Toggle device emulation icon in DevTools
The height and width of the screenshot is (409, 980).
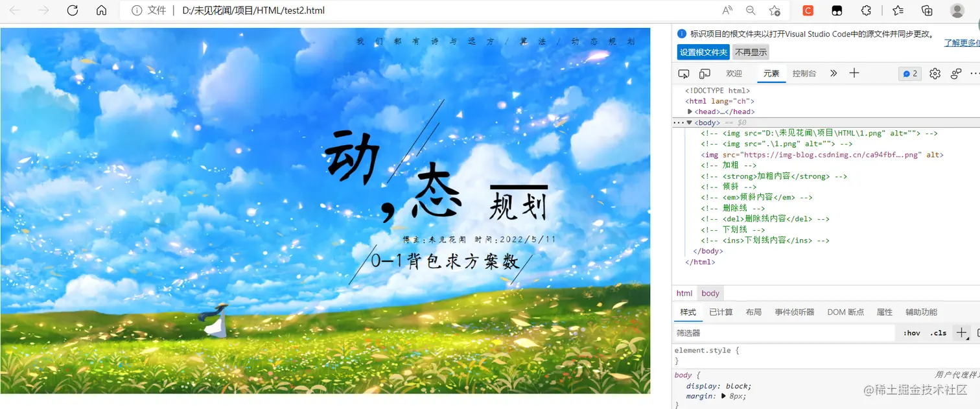(x=705, y=73)
